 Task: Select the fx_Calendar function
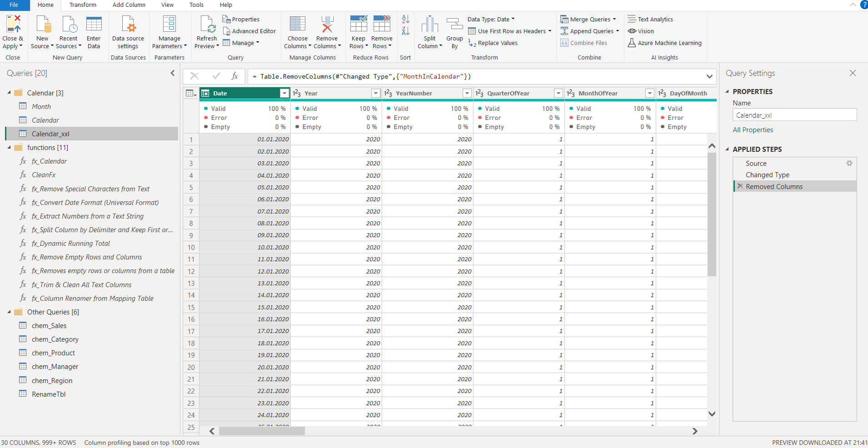click(49, 161)
